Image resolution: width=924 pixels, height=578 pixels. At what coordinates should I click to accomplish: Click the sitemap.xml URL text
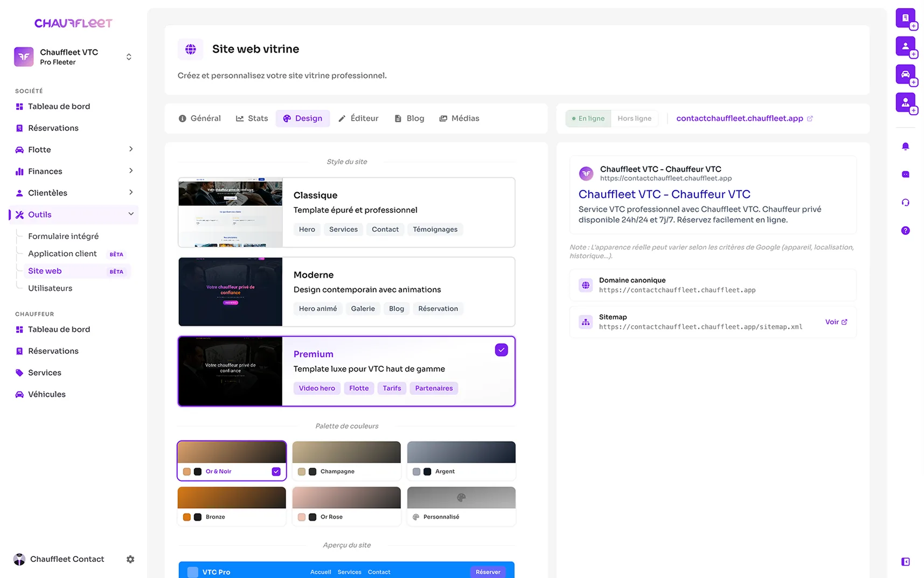coord(700,327)
